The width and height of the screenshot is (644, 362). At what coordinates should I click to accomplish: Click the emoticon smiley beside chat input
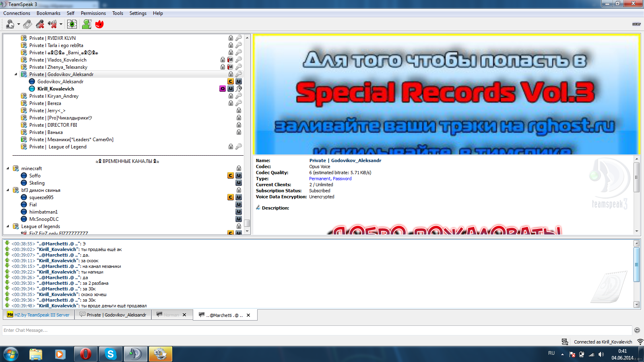637,330
